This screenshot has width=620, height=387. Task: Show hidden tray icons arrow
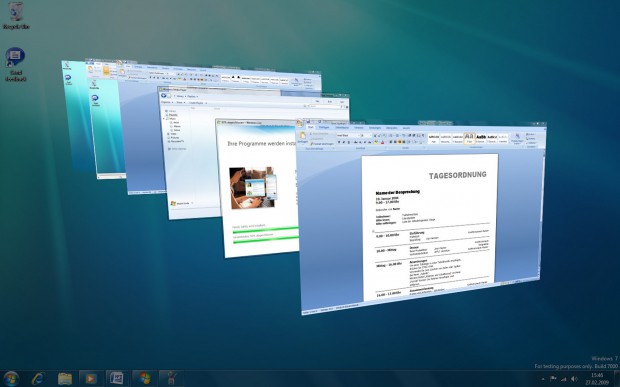[542, 379]
